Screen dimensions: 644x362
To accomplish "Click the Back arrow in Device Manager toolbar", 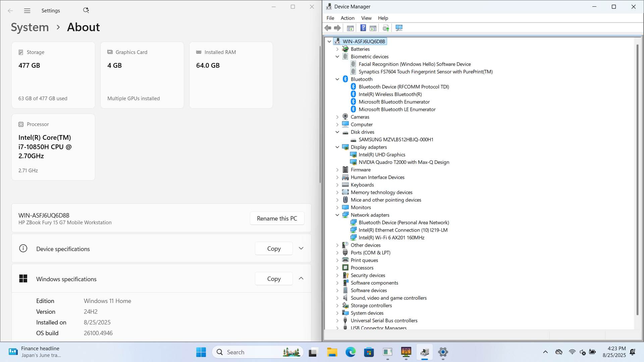I will (328, 28).
